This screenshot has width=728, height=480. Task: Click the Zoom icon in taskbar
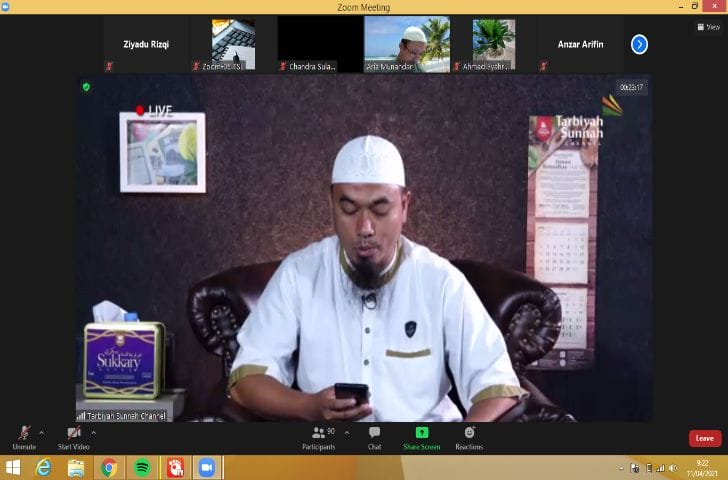[x=206, y=468]
